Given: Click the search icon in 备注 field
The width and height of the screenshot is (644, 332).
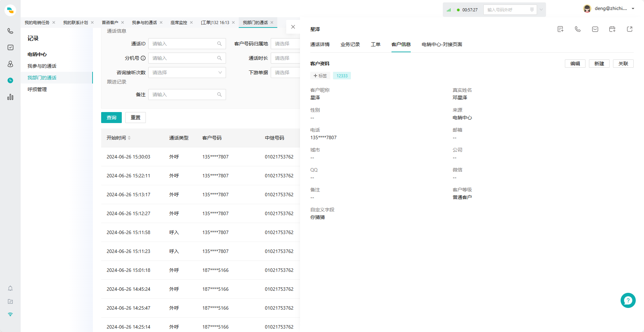Looking at the screenshot, I should click(219, 95).
